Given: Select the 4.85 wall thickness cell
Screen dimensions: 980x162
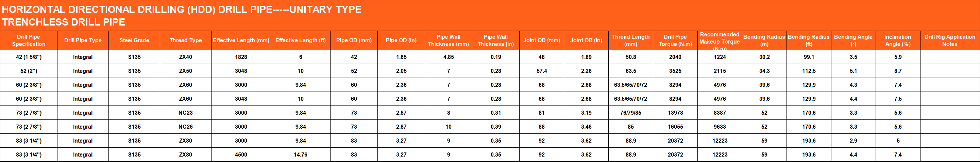Looking at the screenshot, I should 449,57.
